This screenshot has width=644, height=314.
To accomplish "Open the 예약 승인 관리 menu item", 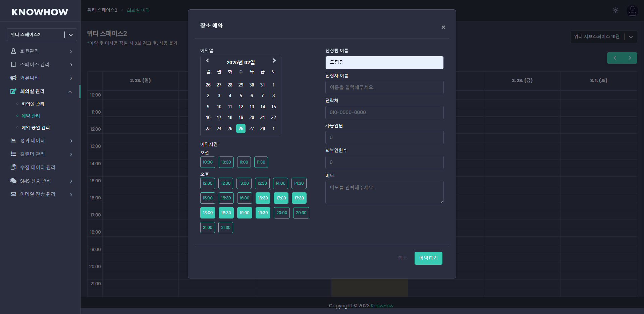I will click(35, 127).
